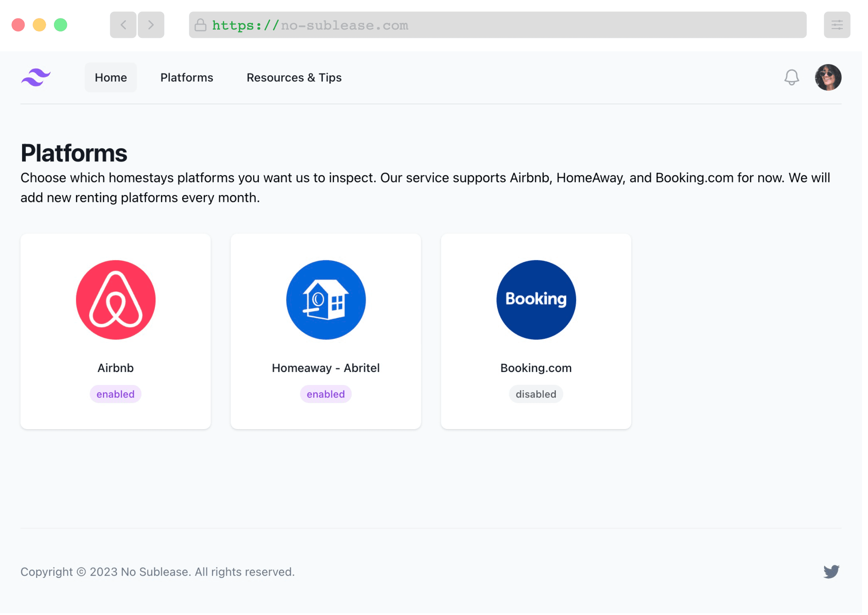
Task: Click the green macOS fullscreen button
Action: coord(61,25)
